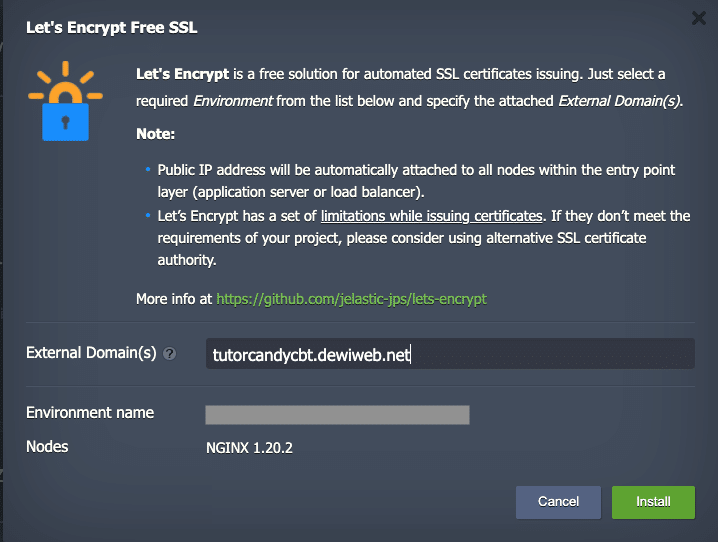The image size is (718, 542).
Task: Open 'limitations while issuing certificates' link
Action: [x=431, y=216]
